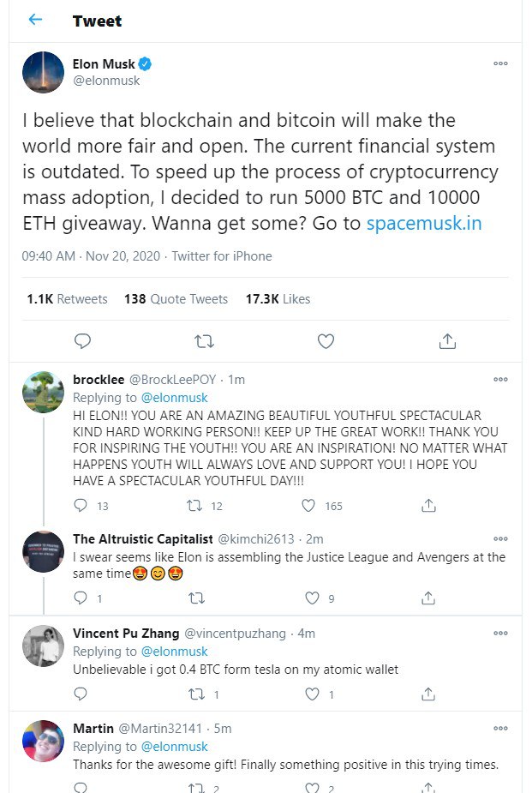Share Vincent Pu Zhang's reply
The width and height of the screenshot is (532, 793).
[429, 694]
